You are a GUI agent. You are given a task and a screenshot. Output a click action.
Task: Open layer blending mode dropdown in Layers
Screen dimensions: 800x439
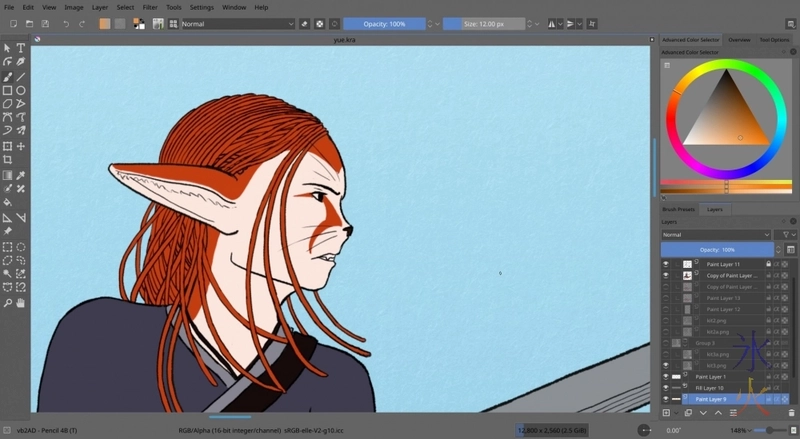pos(716,234)
